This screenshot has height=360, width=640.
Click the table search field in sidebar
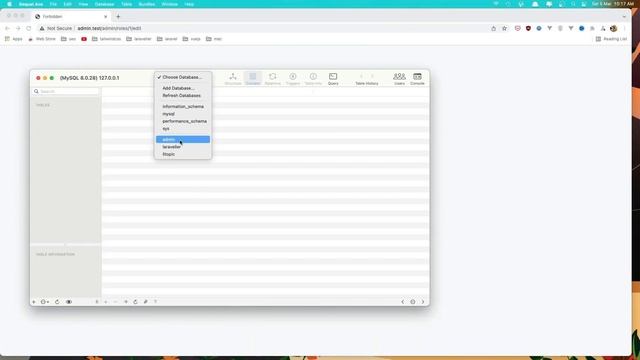tap(66, 91)
